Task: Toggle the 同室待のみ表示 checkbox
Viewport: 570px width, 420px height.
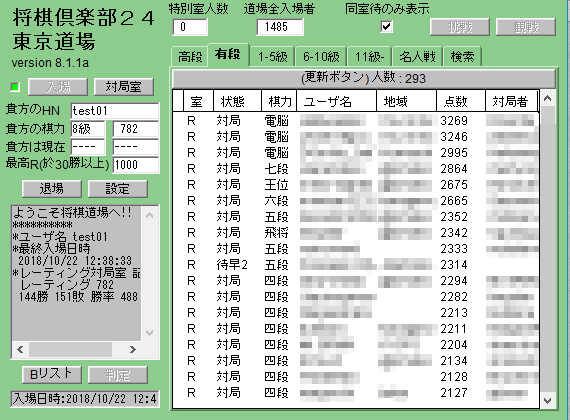Action: (x=386, y=27)
